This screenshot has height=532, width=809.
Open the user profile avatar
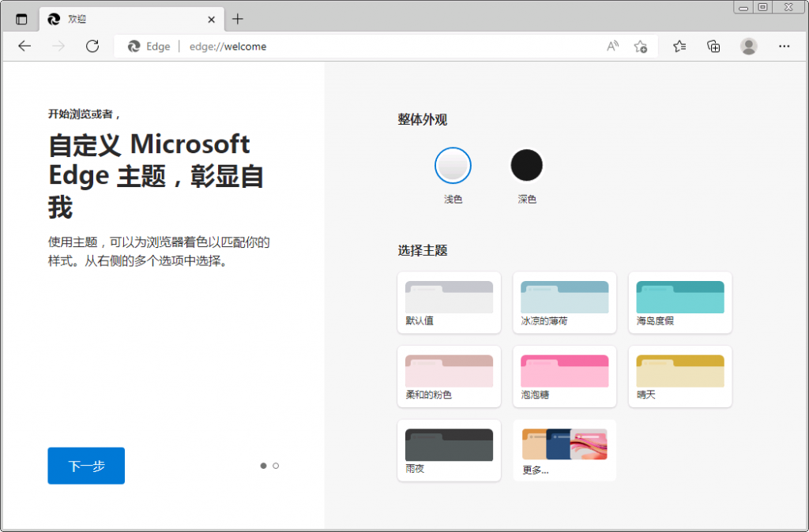tap(749, 47)
